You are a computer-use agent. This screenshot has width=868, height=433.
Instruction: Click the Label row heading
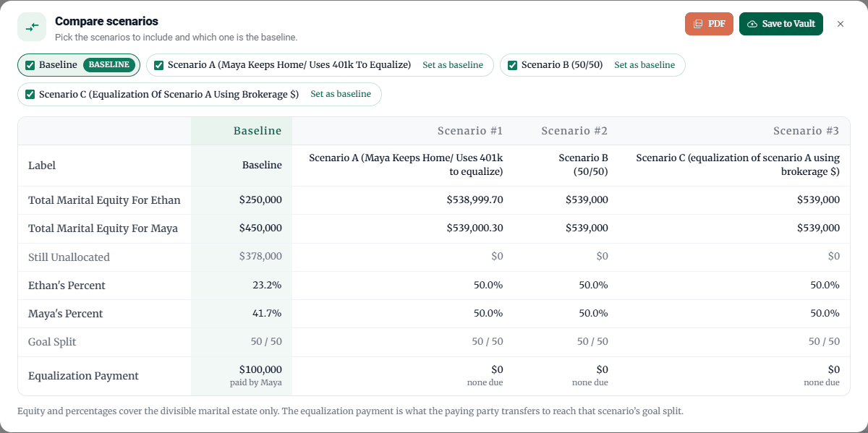click(42, 166)
